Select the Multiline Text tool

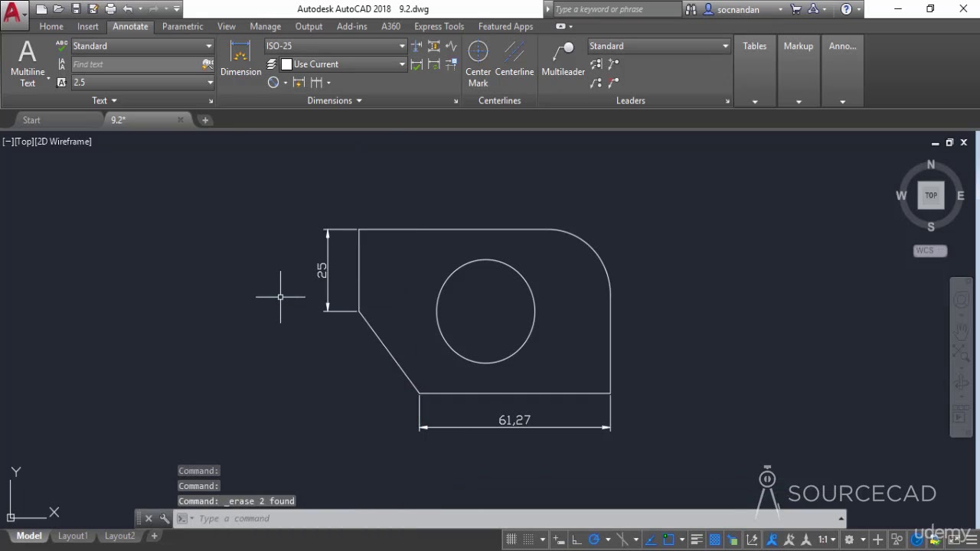28,63
